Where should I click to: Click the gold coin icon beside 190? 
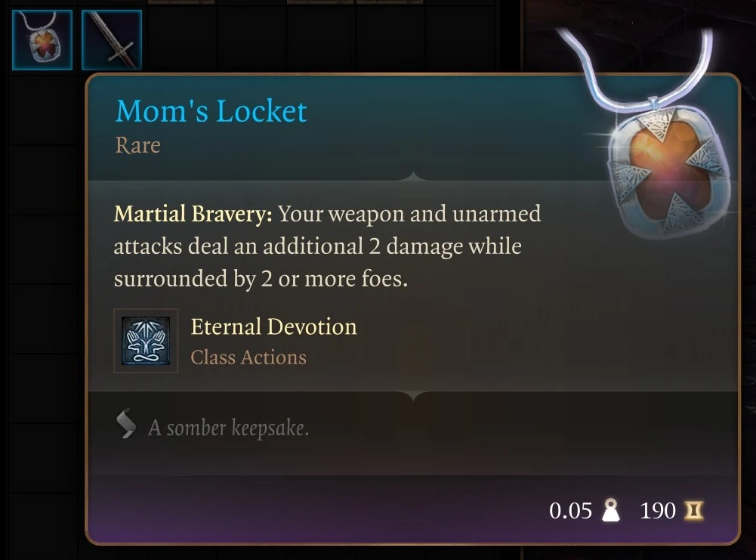click(694, 510)
